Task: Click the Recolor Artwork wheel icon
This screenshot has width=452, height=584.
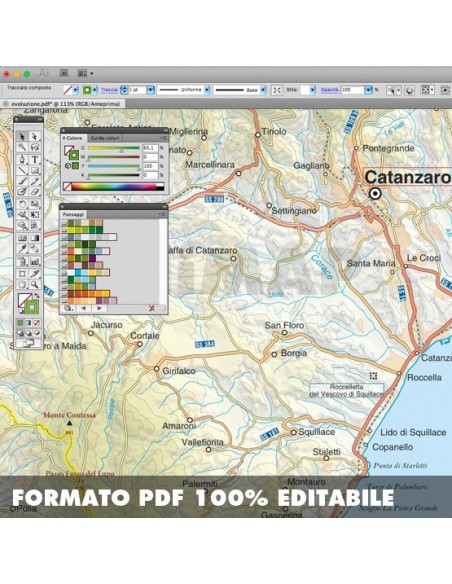Action: tap(410, 90)
